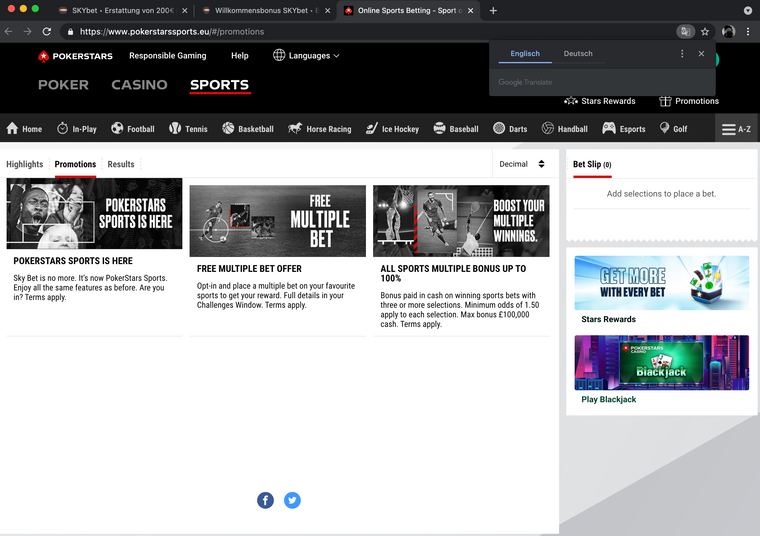The image size is (760, 536).
Task: Select Englisch in translate popup
Action: tap(525, 53)
